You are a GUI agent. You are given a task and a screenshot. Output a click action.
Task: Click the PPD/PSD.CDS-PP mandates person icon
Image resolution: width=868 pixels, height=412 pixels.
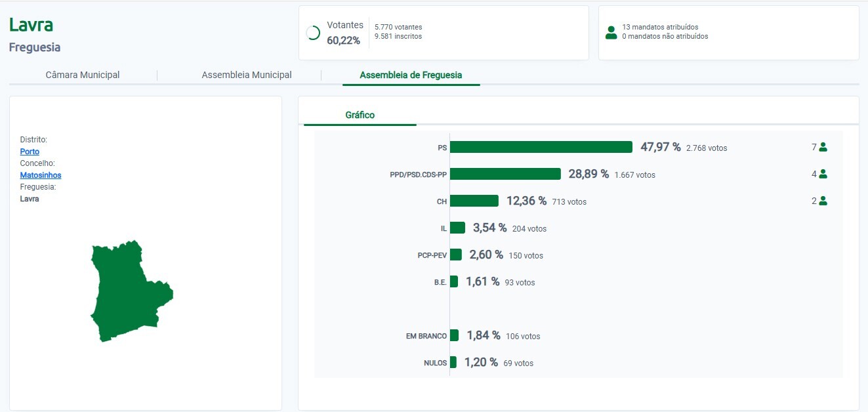pos(823,175)
